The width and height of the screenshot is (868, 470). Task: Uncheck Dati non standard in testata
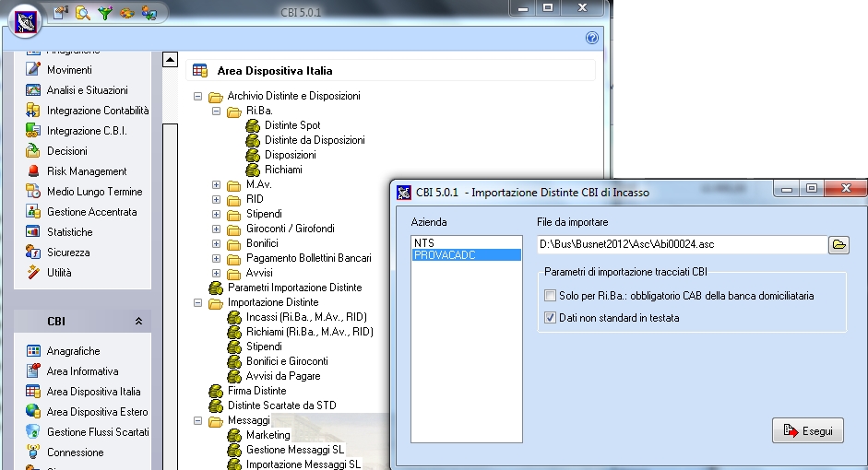[x=550, y=318]
